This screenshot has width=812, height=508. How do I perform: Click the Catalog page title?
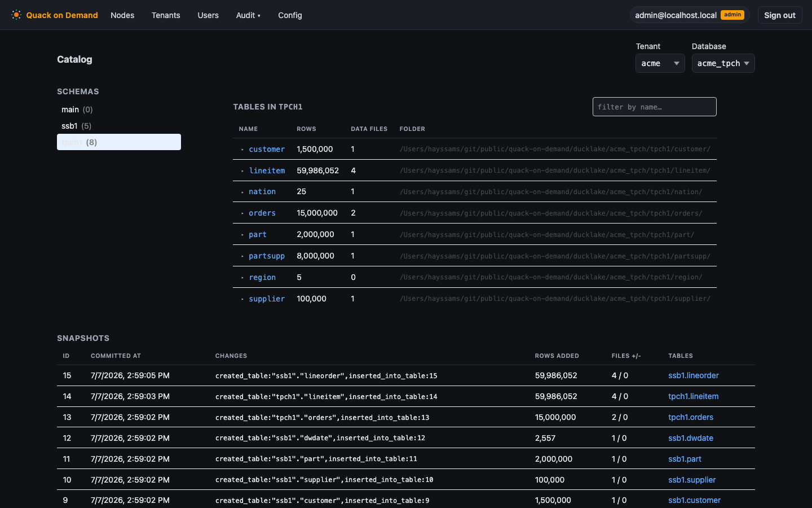point(74,59)
